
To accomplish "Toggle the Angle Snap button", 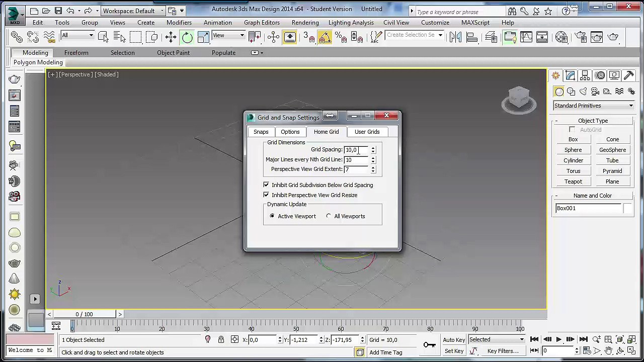I will point(325,37).
